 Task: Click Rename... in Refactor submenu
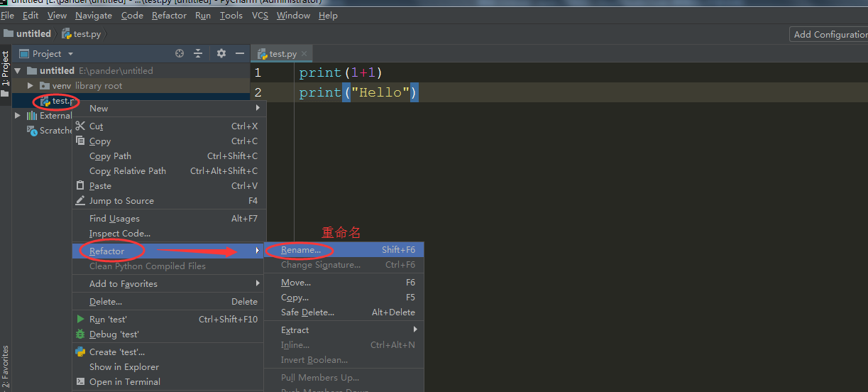344,249
